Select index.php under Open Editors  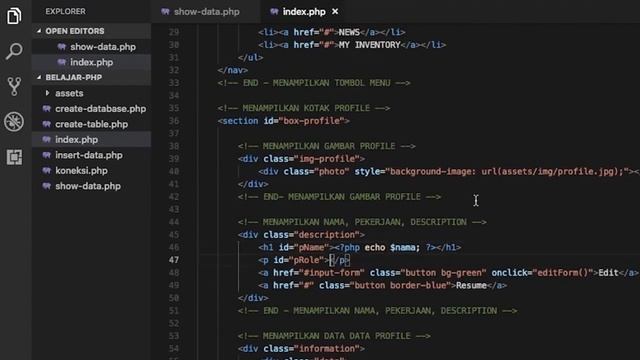point(91,62)
